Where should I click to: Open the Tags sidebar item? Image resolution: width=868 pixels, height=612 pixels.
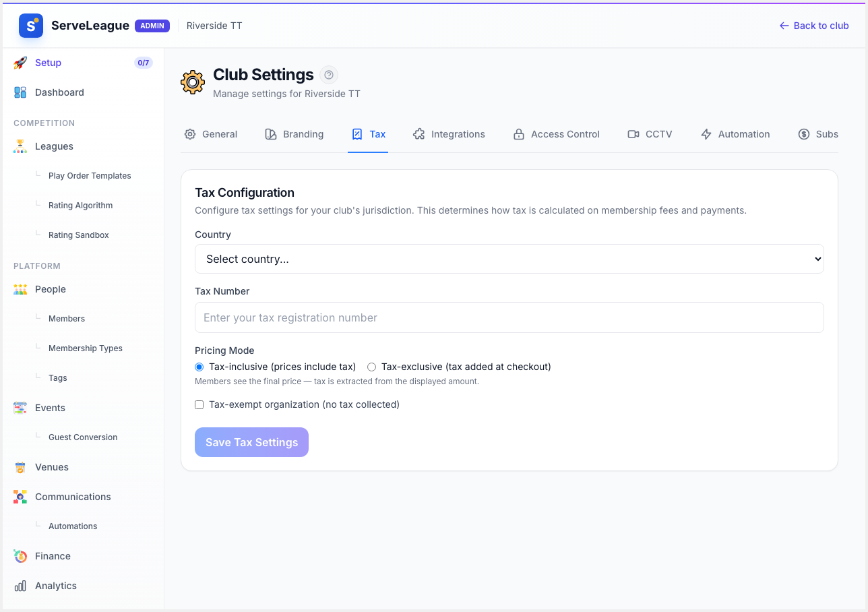click(x=58, y=378)
